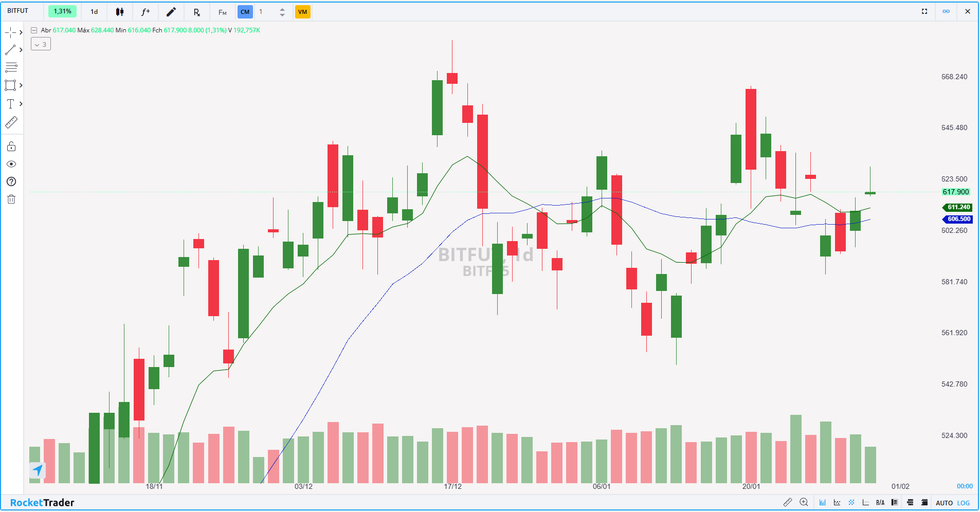Click the f+ add indicator icon

tap(146, 12)
